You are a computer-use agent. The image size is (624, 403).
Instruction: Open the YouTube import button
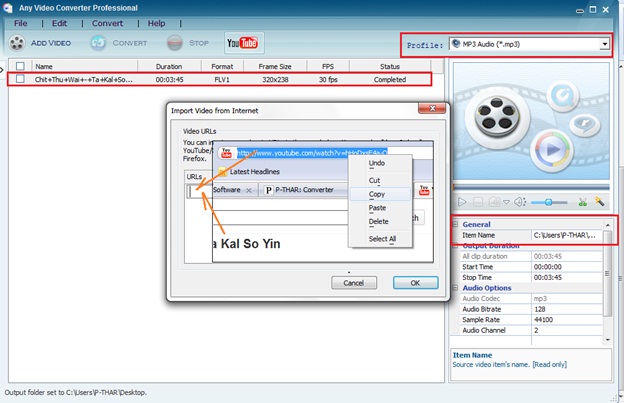[x=244, y=43]
